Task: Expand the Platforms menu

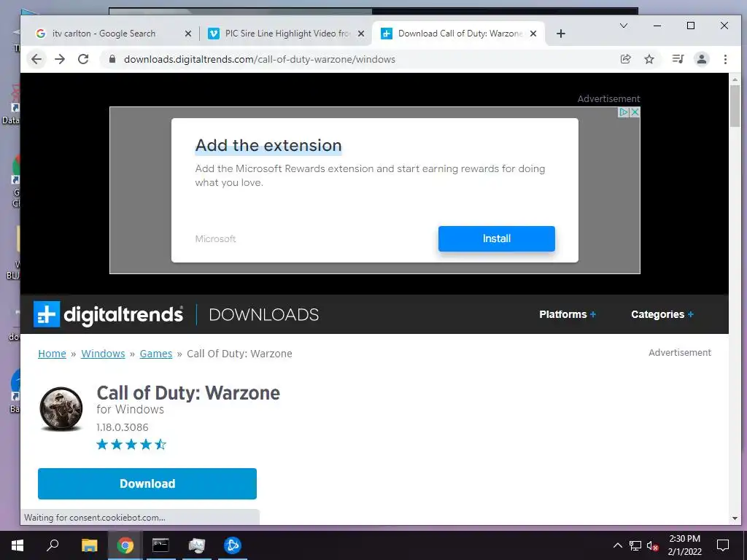Action: point(568,314)
